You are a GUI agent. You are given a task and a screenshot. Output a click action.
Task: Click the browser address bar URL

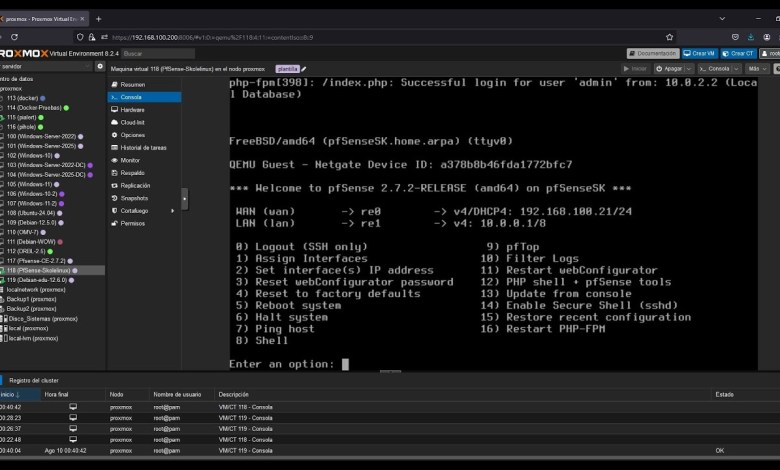click(212, 37)
